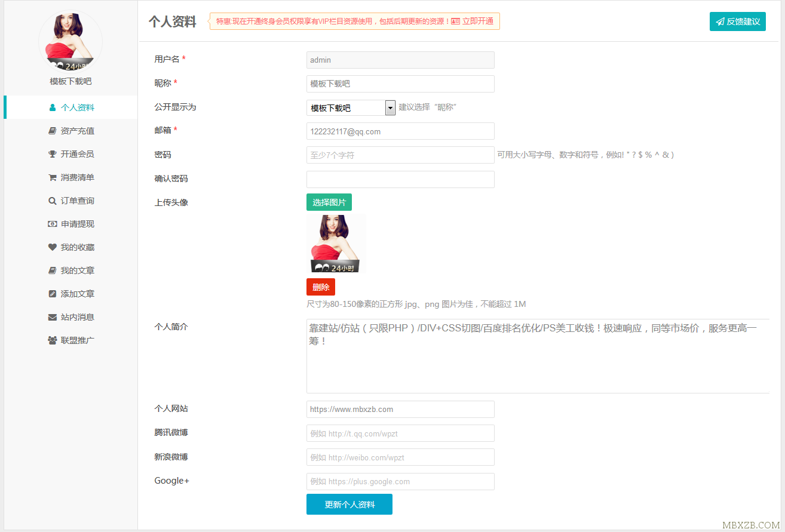Click the paper-plane icon in 反馈建议 button
The height and width of the screenshot is (532, 785).
pyautogui.click(x=722, y=20)
